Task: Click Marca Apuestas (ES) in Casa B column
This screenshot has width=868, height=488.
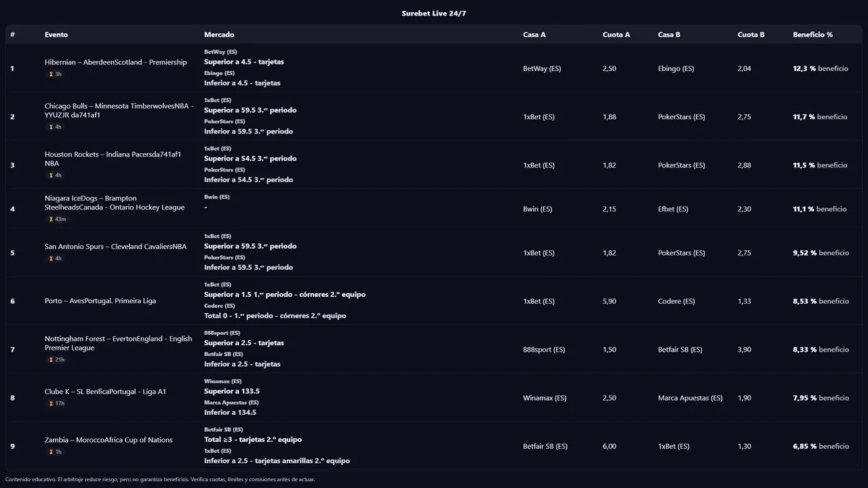Action: click(x=690, y=398)
